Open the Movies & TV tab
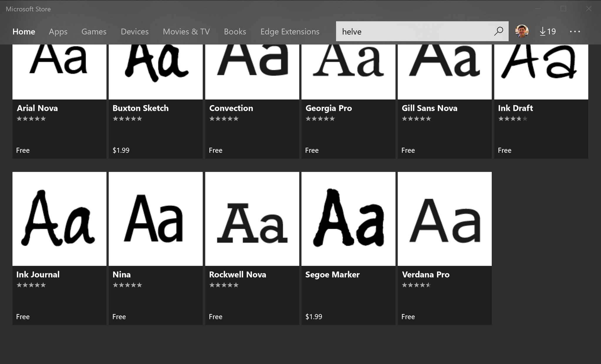Image resolution: width=601 pixels, height=364 pixels. click(186, 31)
